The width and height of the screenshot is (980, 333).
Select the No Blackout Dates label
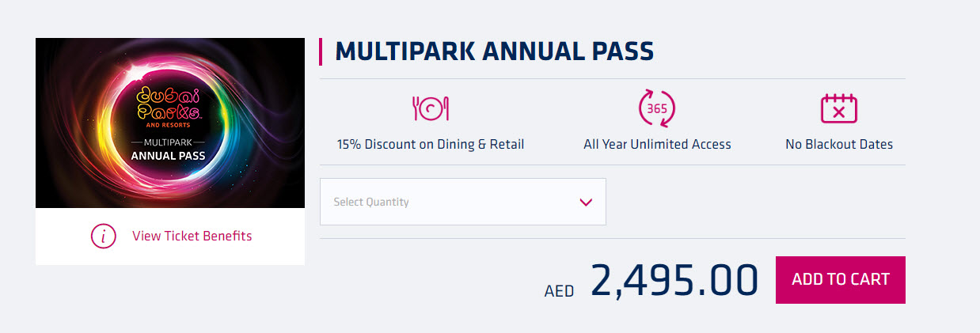tap(839, 144)
